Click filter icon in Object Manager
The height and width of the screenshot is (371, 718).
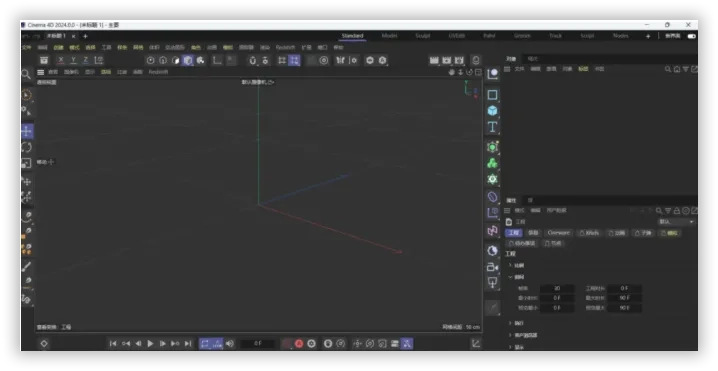[x=685, y=69]
